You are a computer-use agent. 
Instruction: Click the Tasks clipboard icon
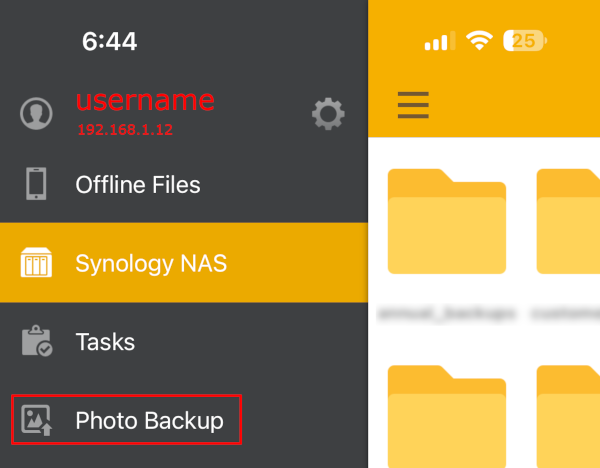coord(36,342)
